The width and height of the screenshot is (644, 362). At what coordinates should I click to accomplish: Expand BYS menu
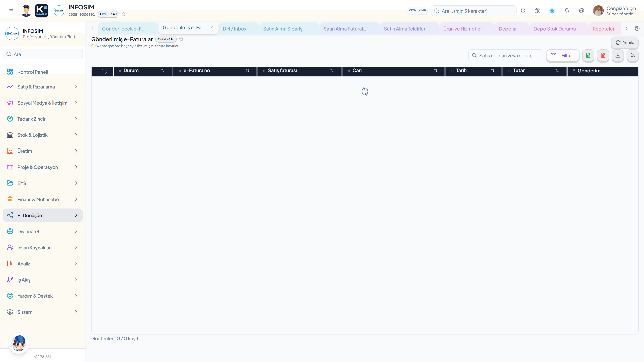pyautogui.click(x=43, y=183)
